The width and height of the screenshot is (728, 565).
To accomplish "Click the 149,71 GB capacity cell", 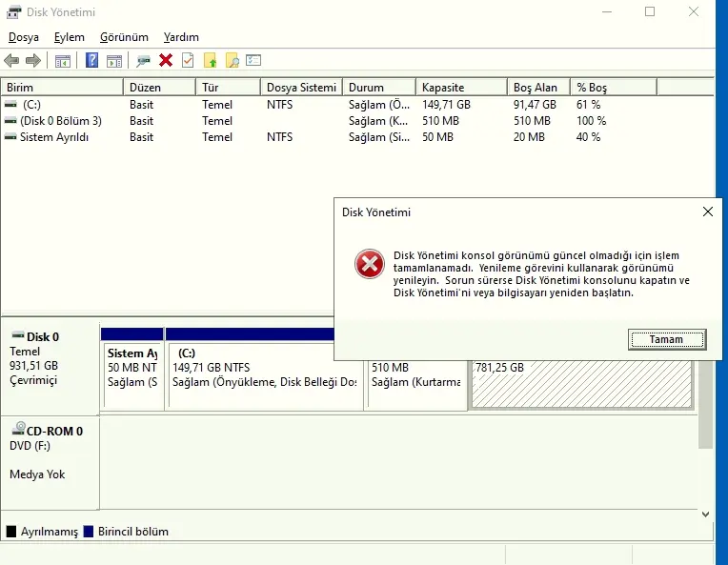I will pos(446,105).
